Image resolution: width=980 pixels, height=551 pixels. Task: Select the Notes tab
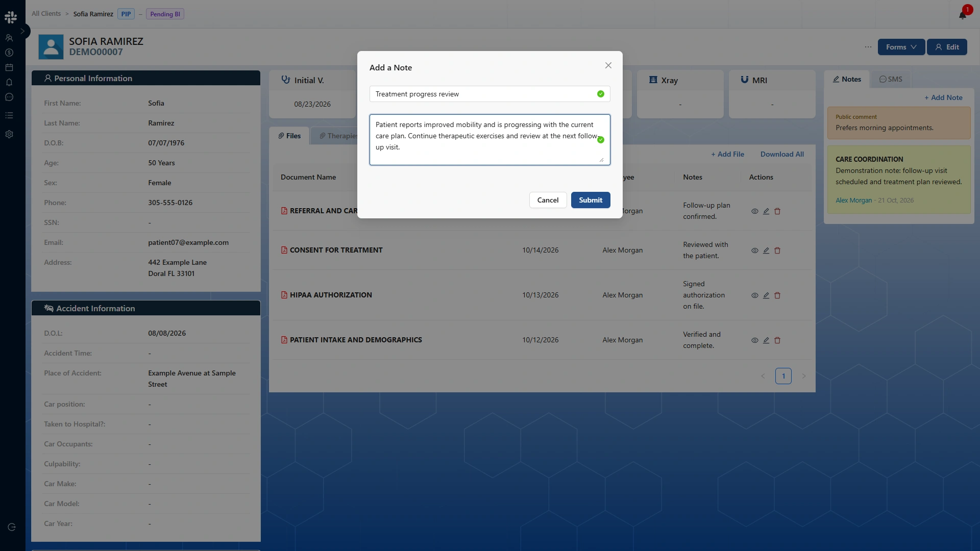tap(847, 79)
